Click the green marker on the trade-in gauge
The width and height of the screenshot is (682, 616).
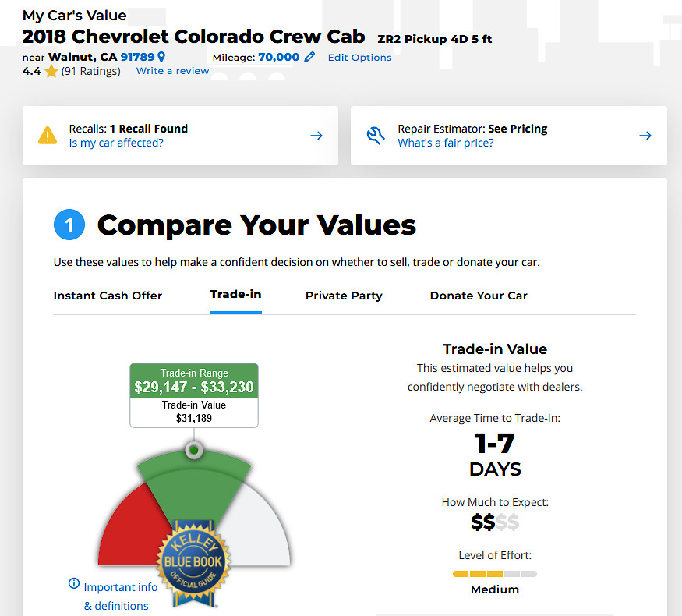194,450
